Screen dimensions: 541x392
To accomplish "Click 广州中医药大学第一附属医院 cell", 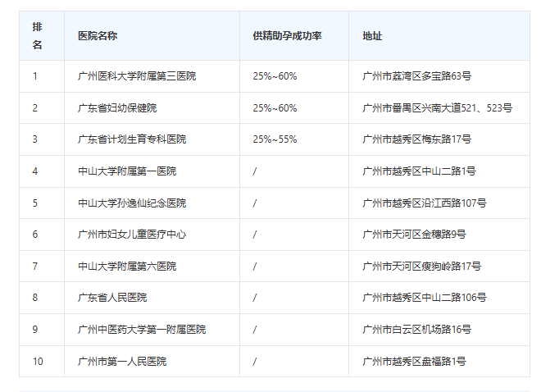I will coord(142,330).
